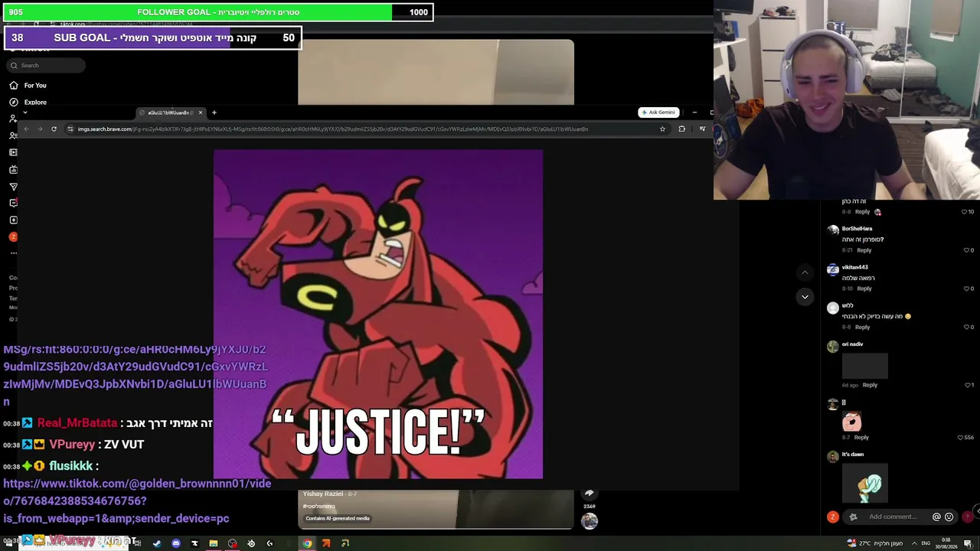Viewport: 980px width, 551px height.
Task: Open Steam from the taskbar
Action: coord(157,543)
